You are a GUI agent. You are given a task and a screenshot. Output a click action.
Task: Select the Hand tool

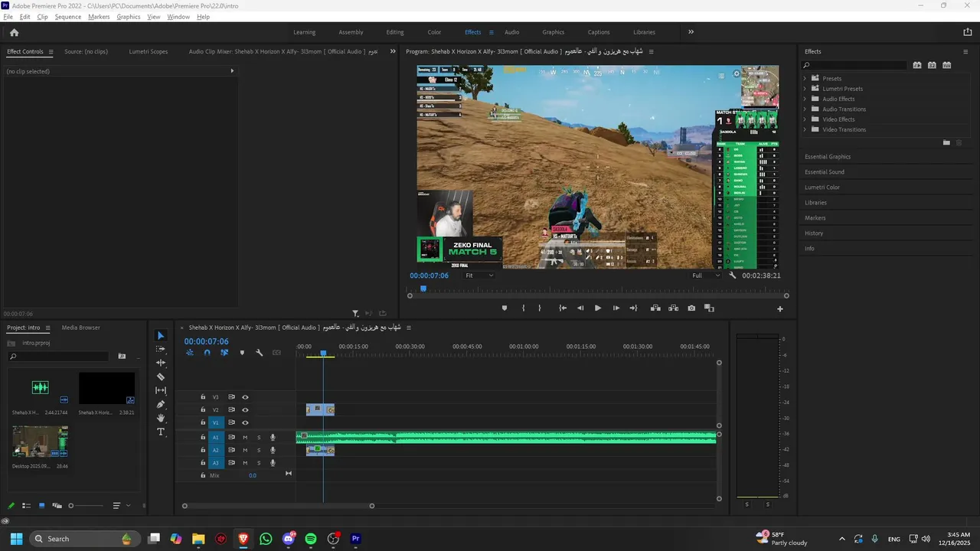(161, 418)
